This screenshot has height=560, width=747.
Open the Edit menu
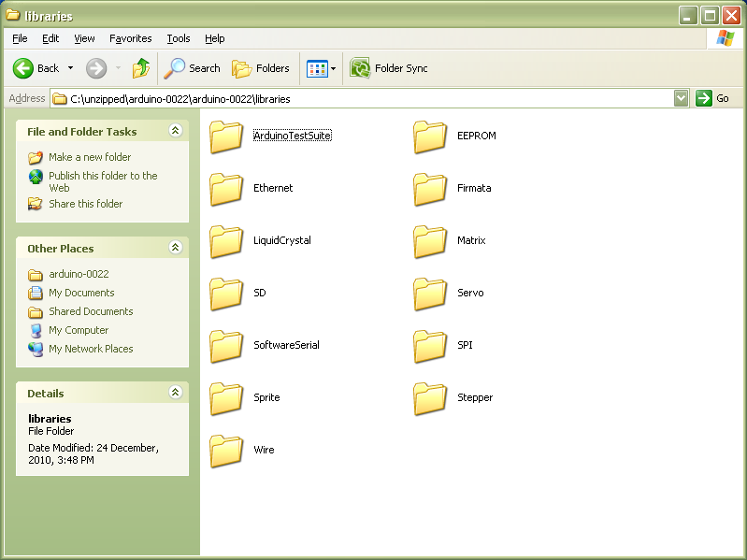(50, 38)
